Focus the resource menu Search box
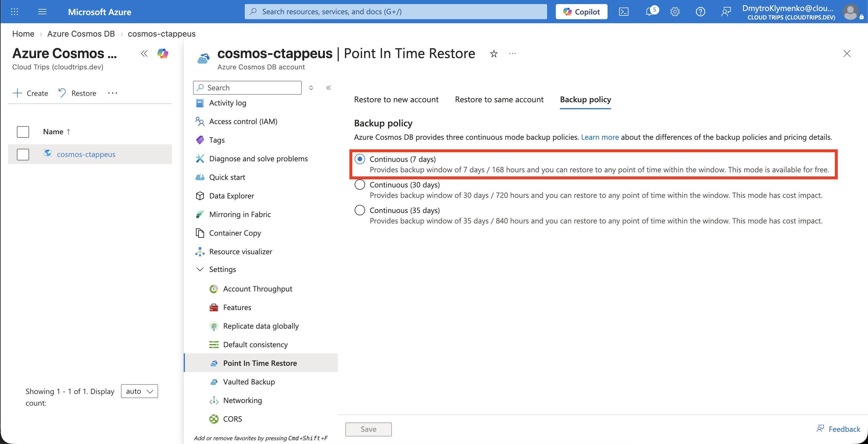The width and height of the screenshot is (868, 444). pyautogui.click(x=247, y=87)
